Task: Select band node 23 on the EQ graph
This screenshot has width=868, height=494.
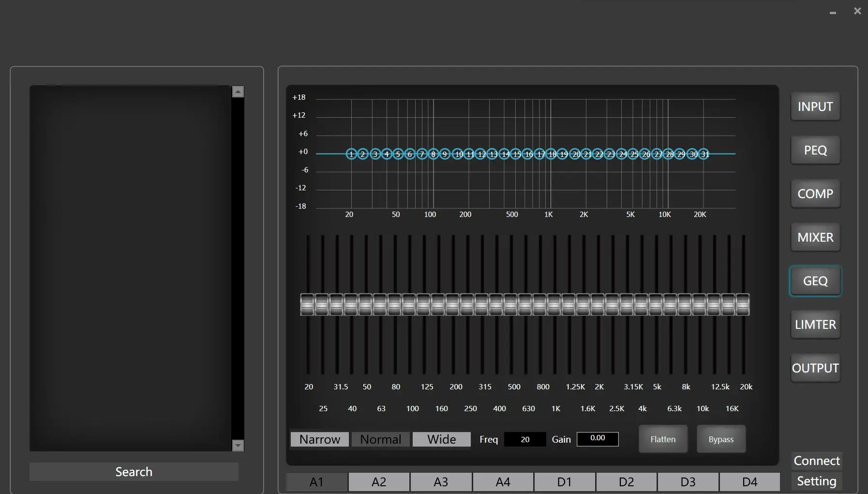Action: pyautogui.click(x=610, y=154)
